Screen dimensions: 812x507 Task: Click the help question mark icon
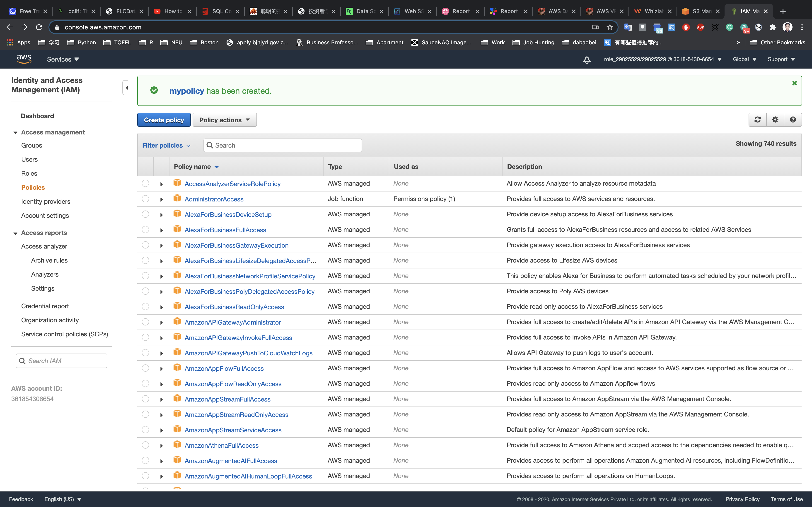[x=793, y=120]
